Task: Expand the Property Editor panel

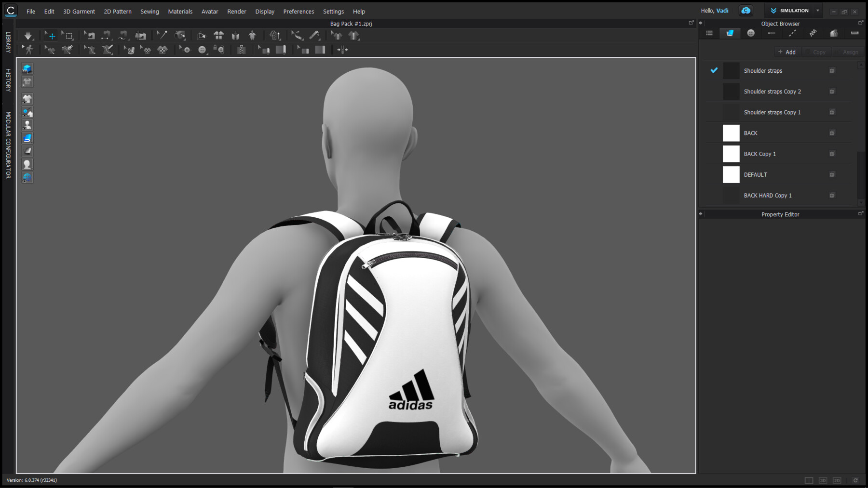Action: [x=861, y=213]
